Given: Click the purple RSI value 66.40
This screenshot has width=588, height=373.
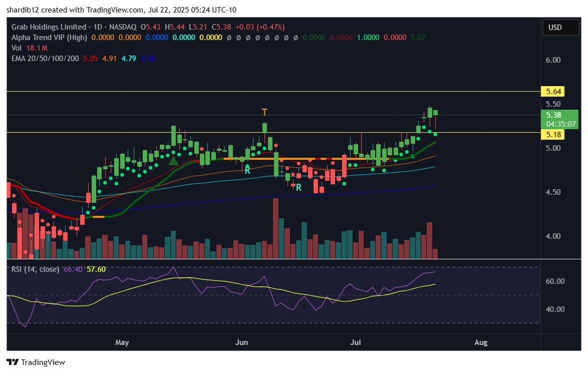Looking at the screenshot, I should [x=73, y=269].
